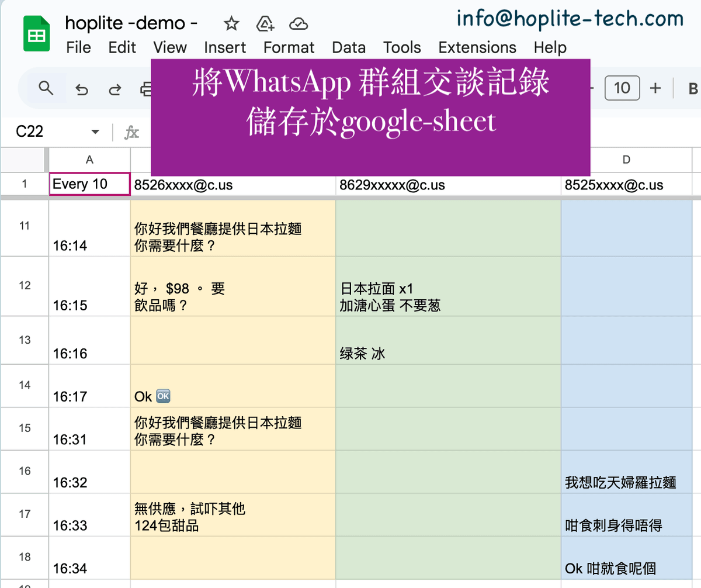
Task: Select column A header
Action: [x=89, y=160]
